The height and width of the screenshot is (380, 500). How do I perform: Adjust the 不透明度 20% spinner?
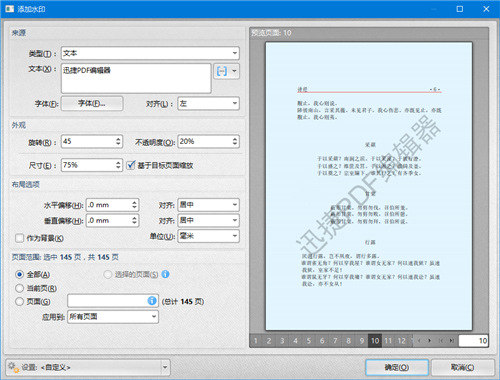235,141
